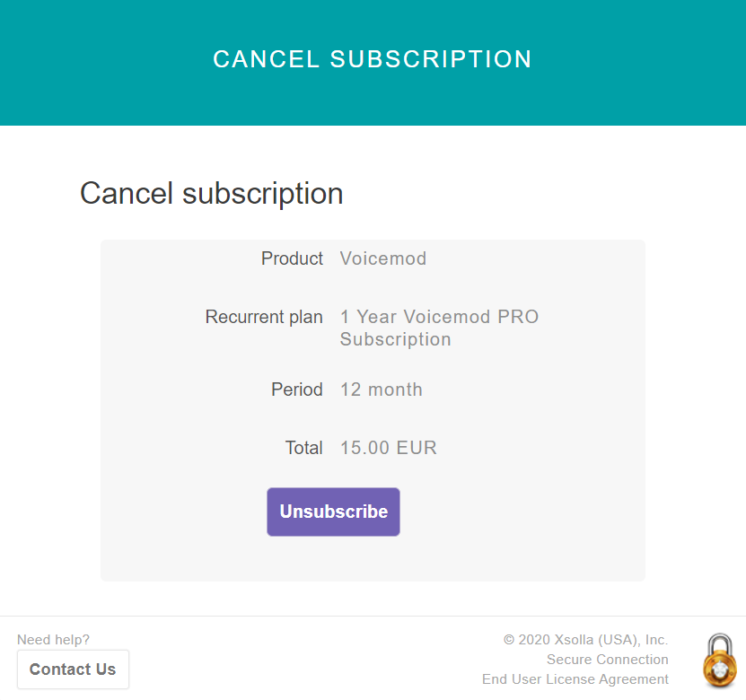Click the word Subscription in plan name
This screenshot has width=746, height=700.
[x=395, y=339]
